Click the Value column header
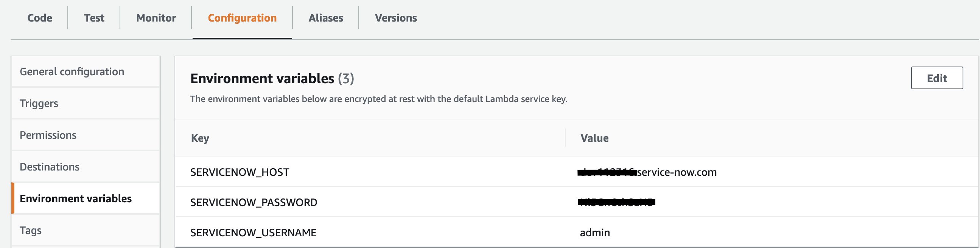980x248 pixels. coord(594,138)
